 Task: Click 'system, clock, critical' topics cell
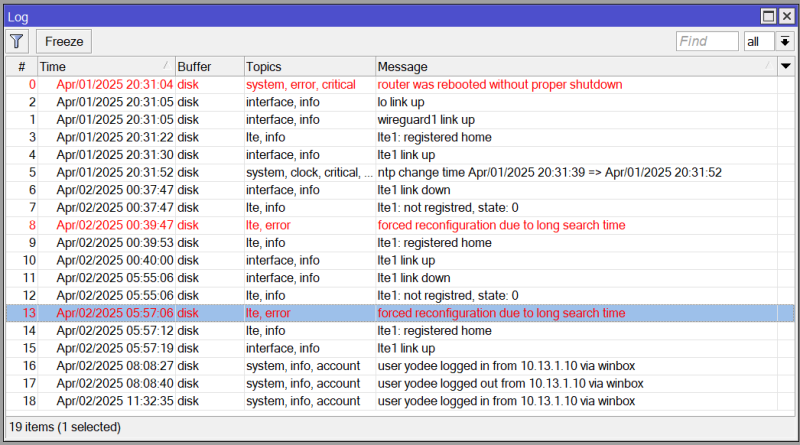(309, 172)
